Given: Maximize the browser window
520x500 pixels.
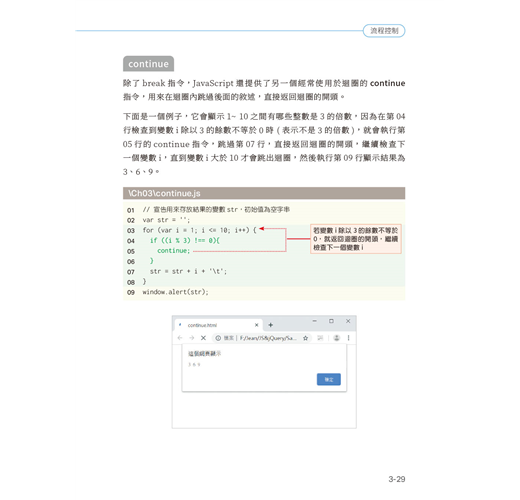Looking at the screenshot, I should (331, 321).
